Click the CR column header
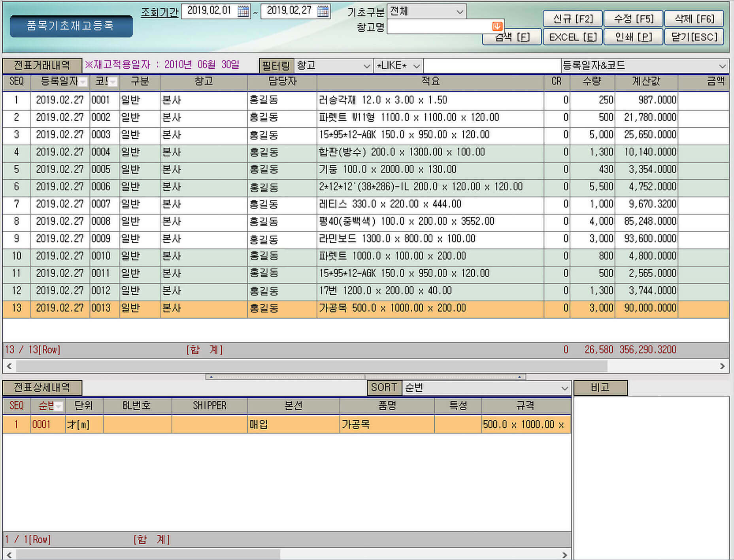Image resolution: width=734 pixels, height=560 pixels. 557,82
